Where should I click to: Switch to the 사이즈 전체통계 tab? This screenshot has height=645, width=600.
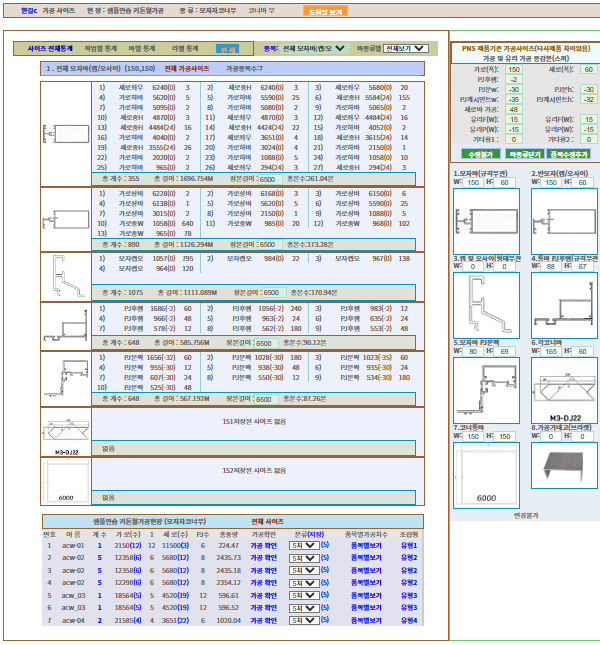point(50,49)
